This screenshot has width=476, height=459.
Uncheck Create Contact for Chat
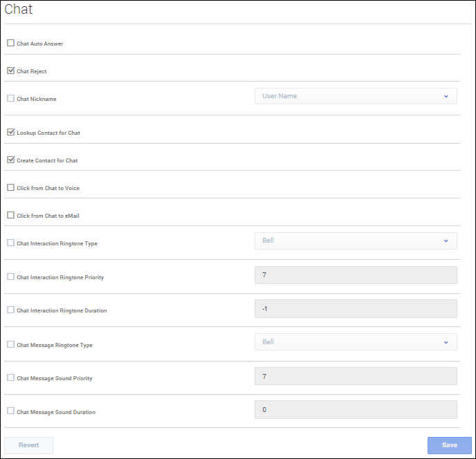tap(10, 160)
